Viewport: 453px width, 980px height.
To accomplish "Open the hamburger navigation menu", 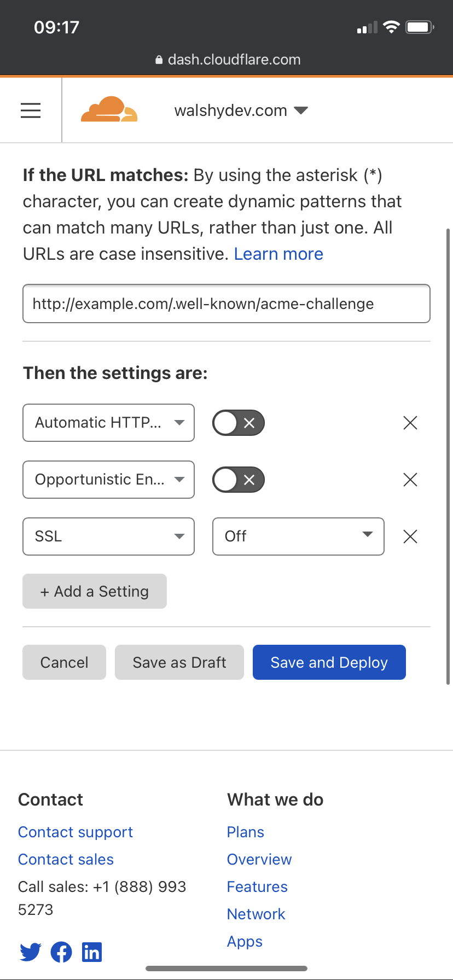I will [30, 109].
